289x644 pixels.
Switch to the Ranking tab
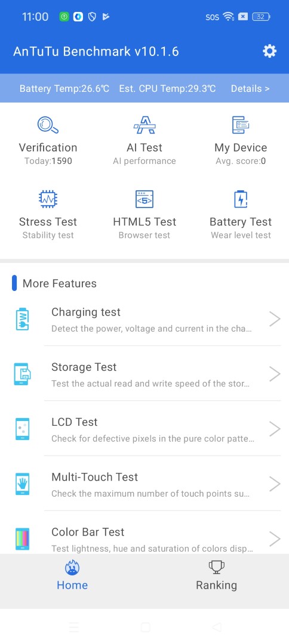pos(216,576)
